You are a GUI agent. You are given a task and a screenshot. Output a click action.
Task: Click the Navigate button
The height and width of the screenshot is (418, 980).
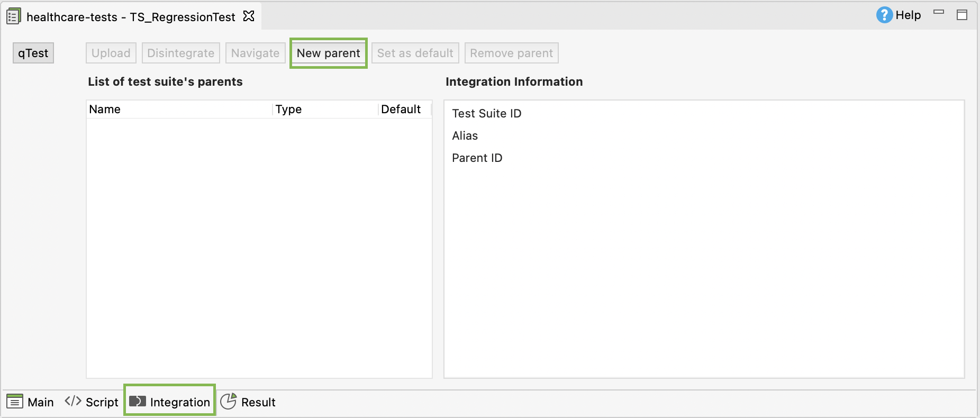click(x=255, y=53)
